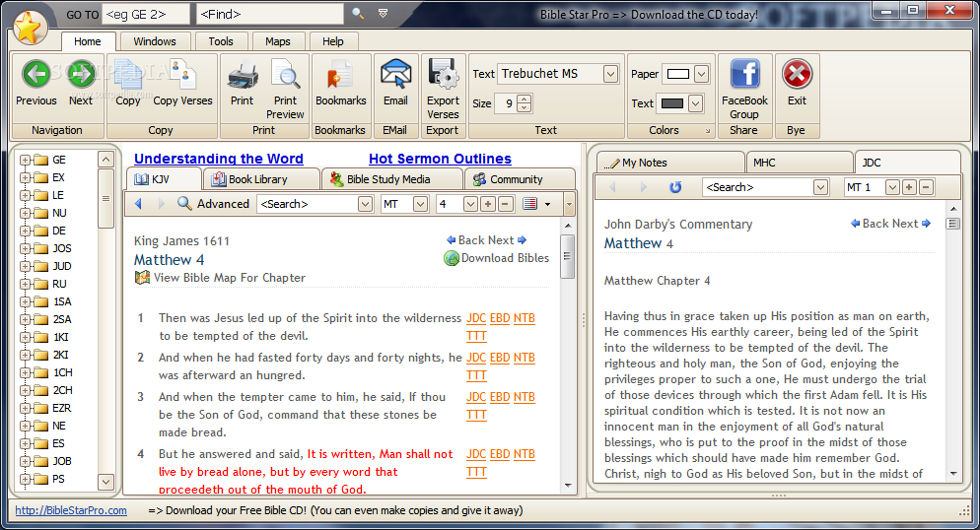The image size is (980, 530).
Task: Open the chapter 4 dropdown
Action: pyautogui.click(x=470, y=204)
